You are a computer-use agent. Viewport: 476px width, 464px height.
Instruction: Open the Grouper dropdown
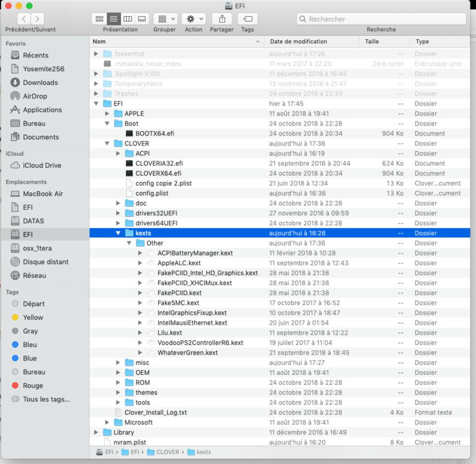(x=165, y=19)
